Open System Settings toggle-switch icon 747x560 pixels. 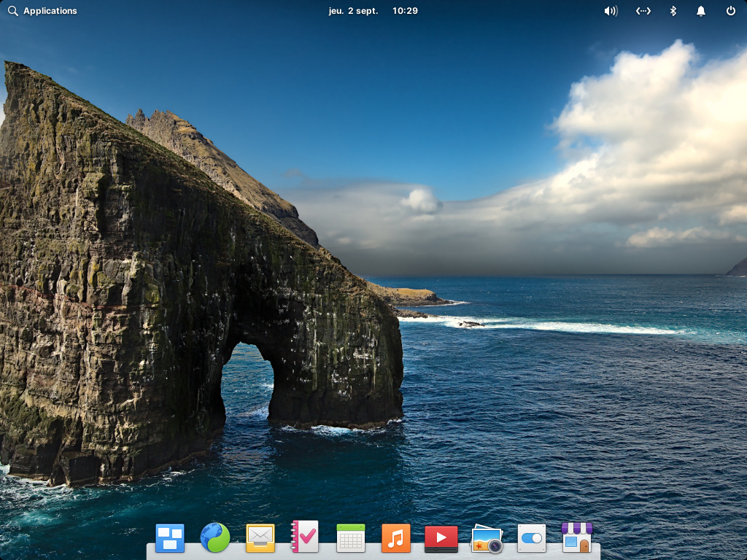532,538
